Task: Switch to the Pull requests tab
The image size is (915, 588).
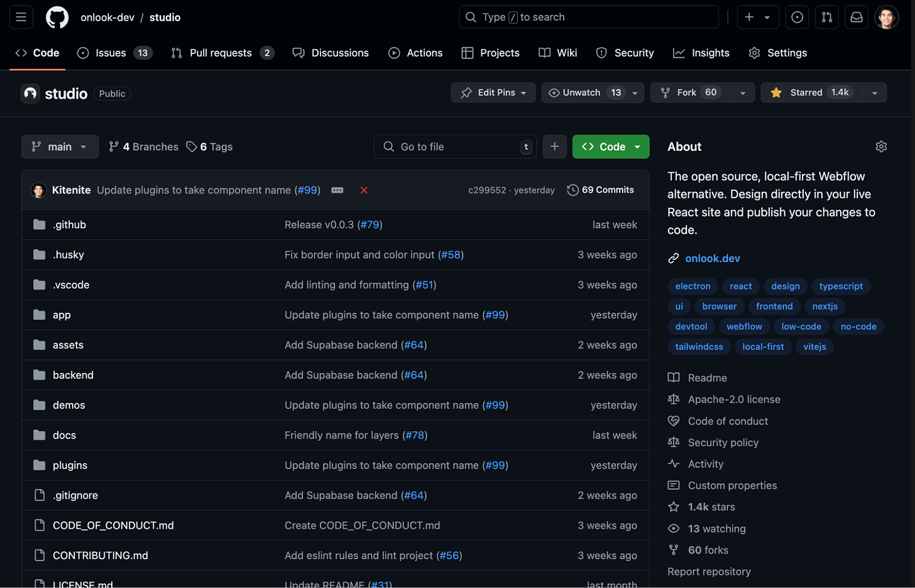Action: click(222, 53)
